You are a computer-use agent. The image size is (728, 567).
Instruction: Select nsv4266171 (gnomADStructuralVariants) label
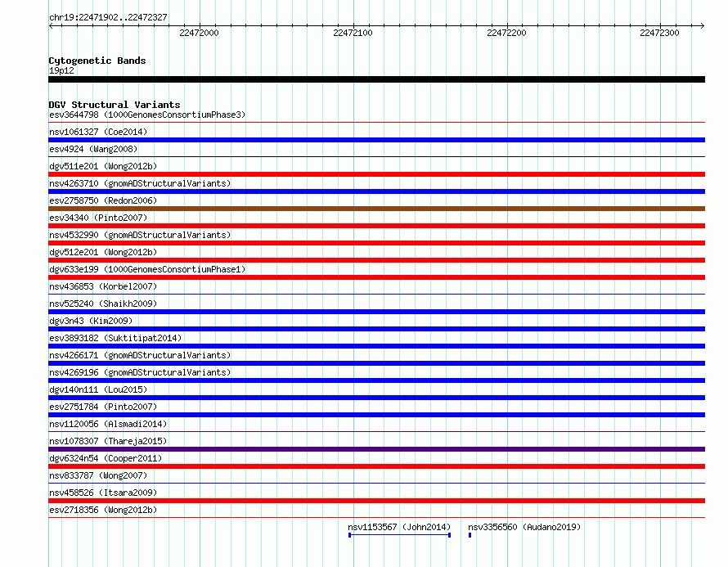(140, 355)
